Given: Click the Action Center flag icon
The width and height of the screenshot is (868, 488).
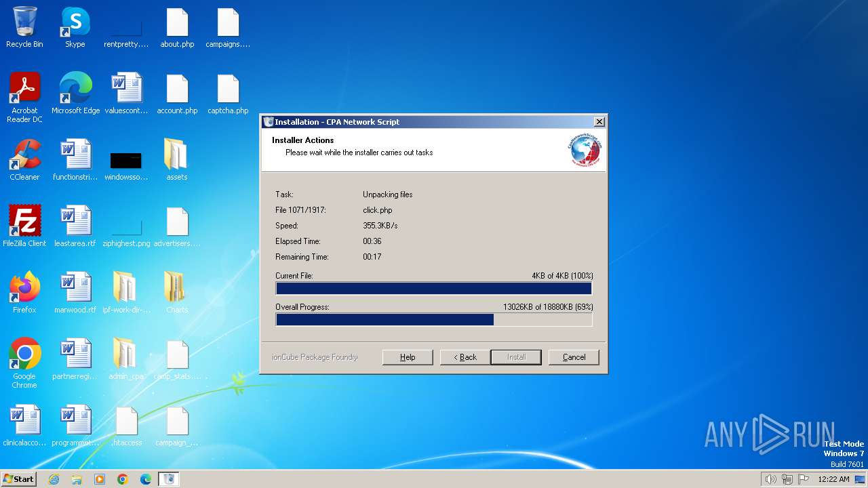Looking at the screenshot, I should [804, 479].
